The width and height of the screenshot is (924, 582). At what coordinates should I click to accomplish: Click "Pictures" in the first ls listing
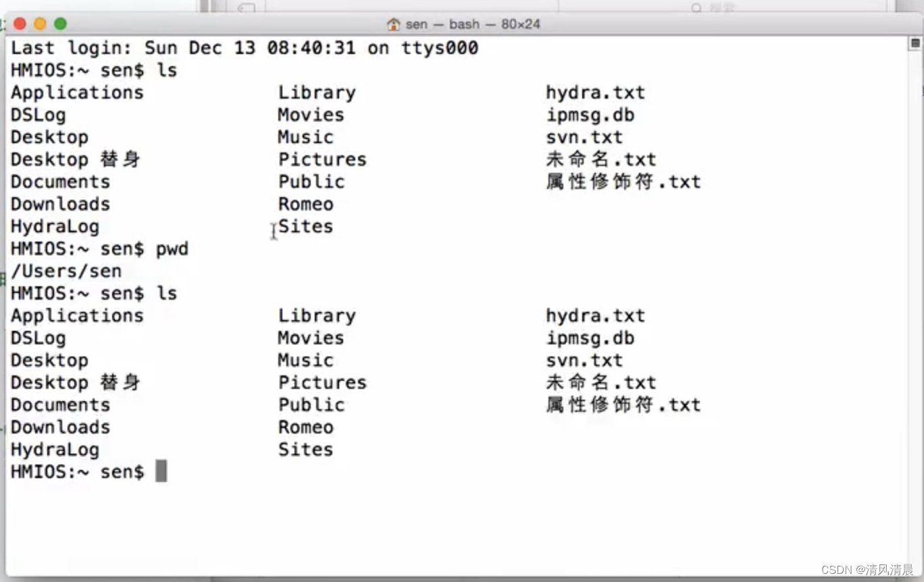click(322, 159)
